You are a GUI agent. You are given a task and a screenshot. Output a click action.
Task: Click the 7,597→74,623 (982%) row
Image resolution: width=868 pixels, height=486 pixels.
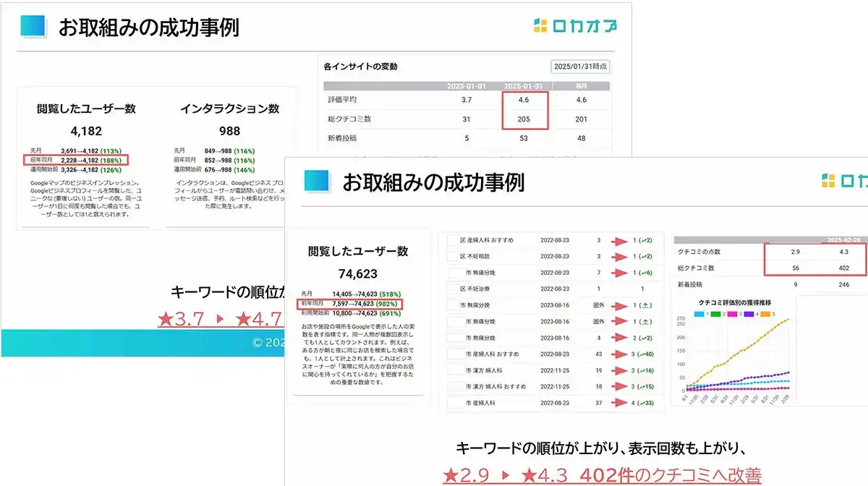pyautogui.click(x=352, y=304)
